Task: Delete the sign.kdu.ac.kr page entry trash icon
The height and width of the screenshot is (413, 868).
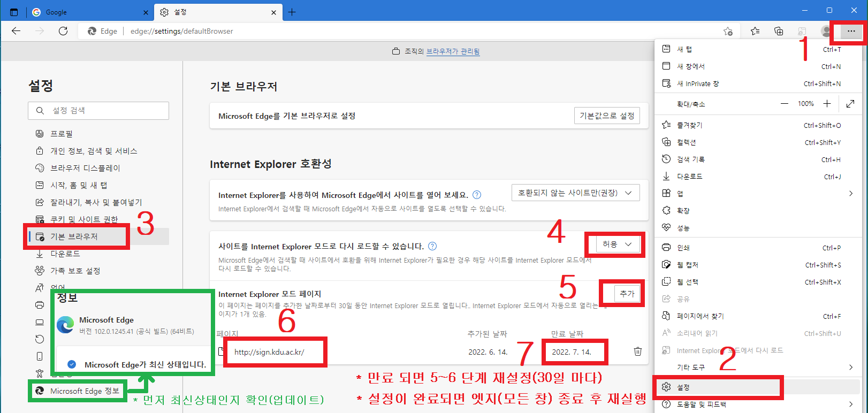Action: pyautogui.click(x=638, y=351)
